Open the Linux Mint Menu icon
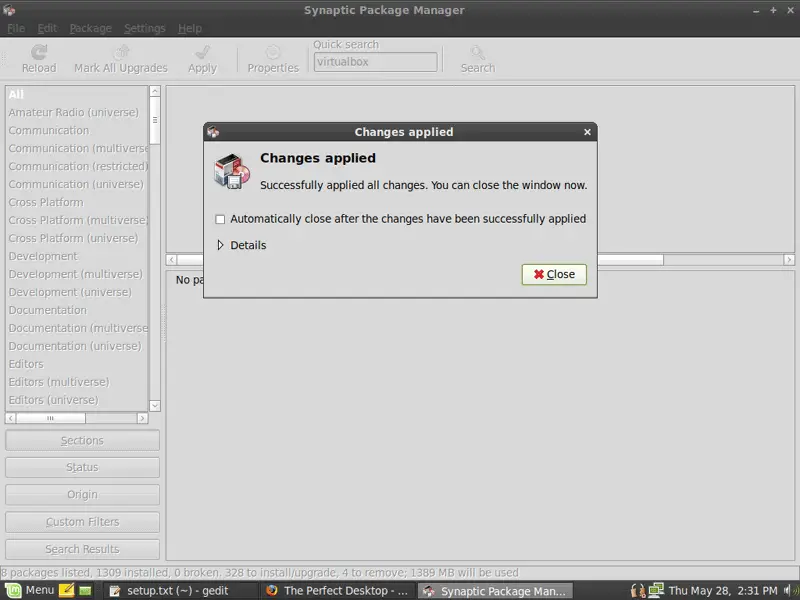 13,591
